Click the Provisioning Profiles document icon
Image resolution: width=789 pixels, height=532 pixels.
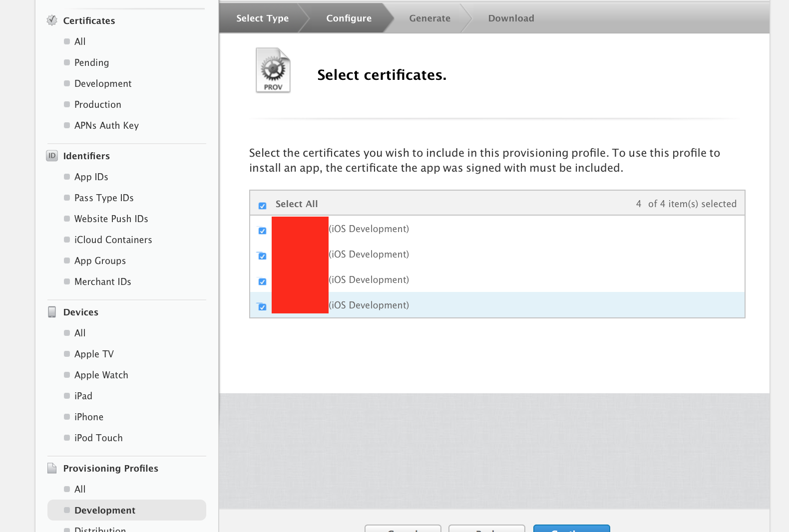click(52, 468)
